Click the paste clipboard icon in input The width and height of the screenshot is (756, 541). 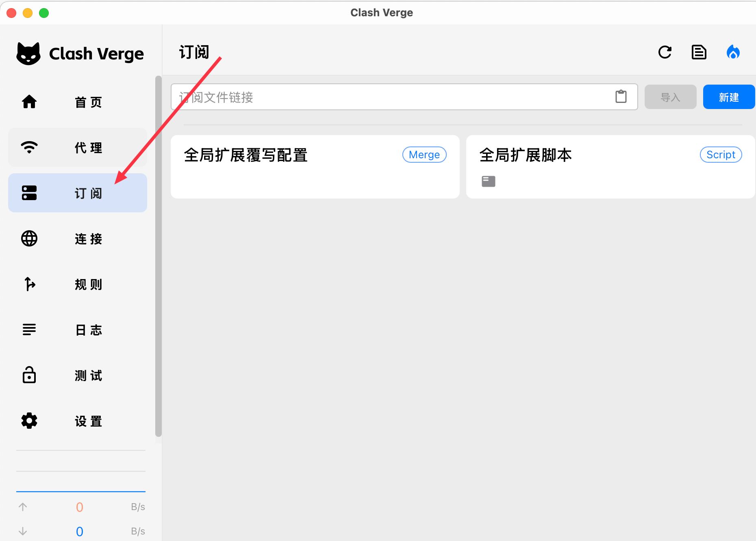[x=621, y=96]
